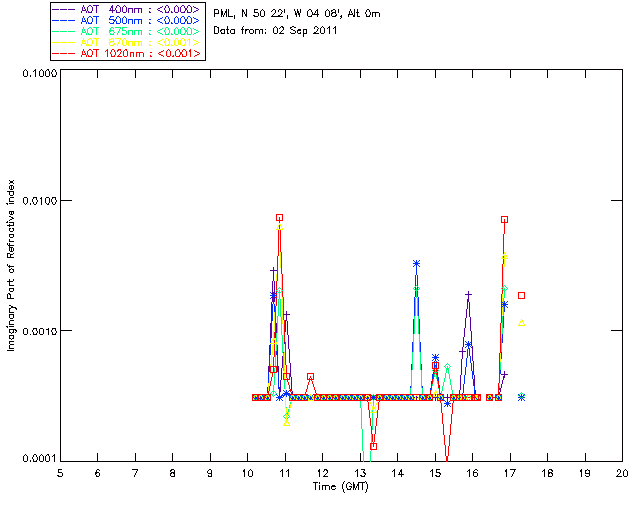Click the red square peak near 11 GMT
640x512 pixels.
279,218
